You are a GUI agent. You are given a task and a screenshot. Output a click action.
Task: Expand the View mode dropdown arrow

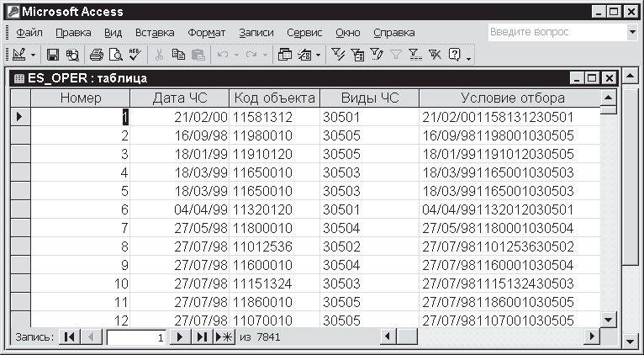pos(34,55)
